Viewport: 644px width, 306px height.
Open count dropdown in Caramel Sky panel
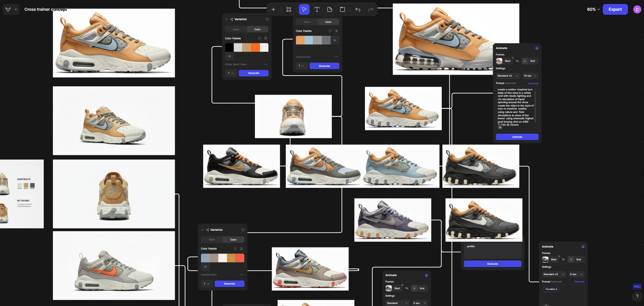pyautogui.click(x=302, y=66)
